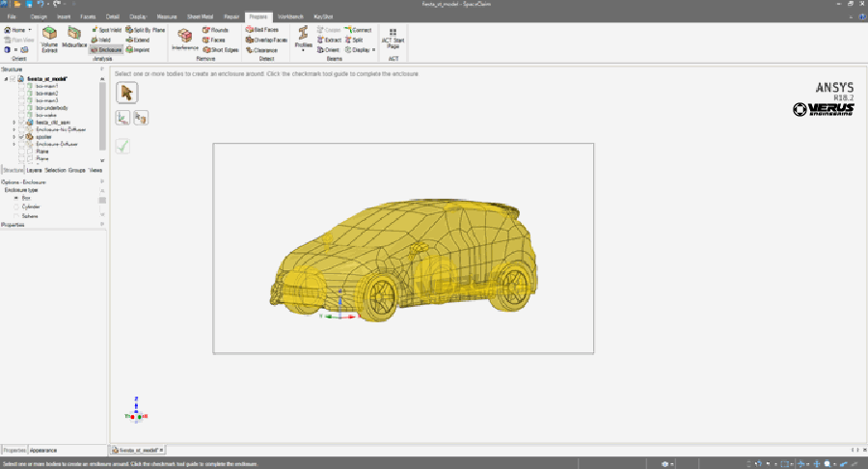This screenshot has height=469, width=868.
Task: Click the Extend tool
Action: [x=138, y=40]
